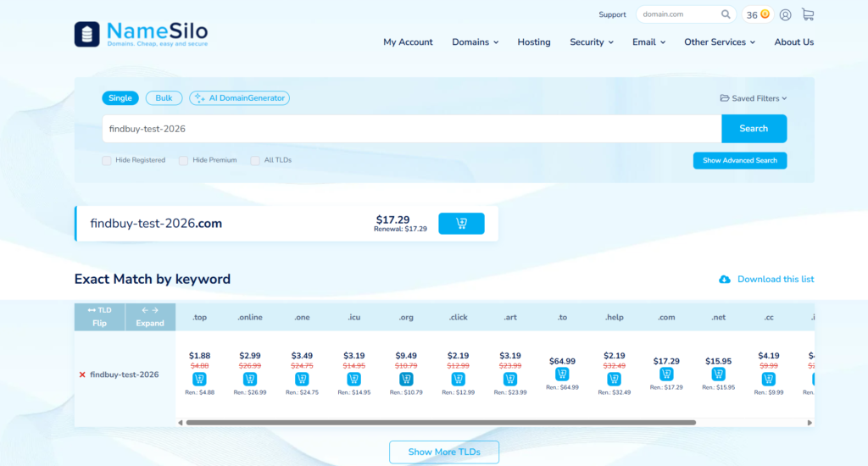Click the Search button
This screenshot has height=466, width=868.
[x=754, y=129]
